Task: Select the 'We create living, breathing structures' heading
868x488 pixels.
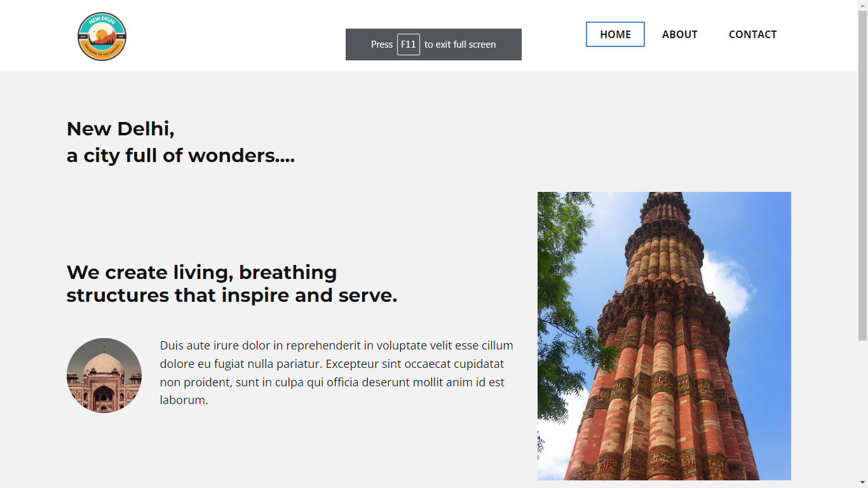Action: [231, 283]
